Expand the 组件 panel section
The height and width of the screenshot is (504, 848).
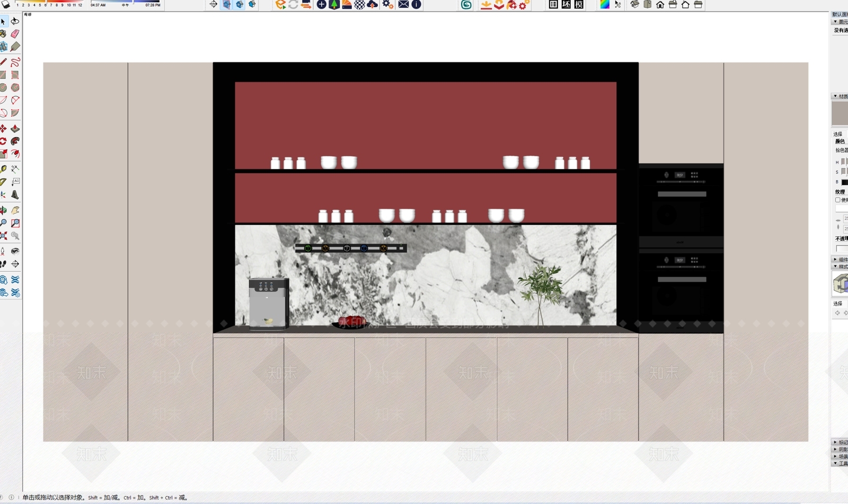click(x=840, y=260)
